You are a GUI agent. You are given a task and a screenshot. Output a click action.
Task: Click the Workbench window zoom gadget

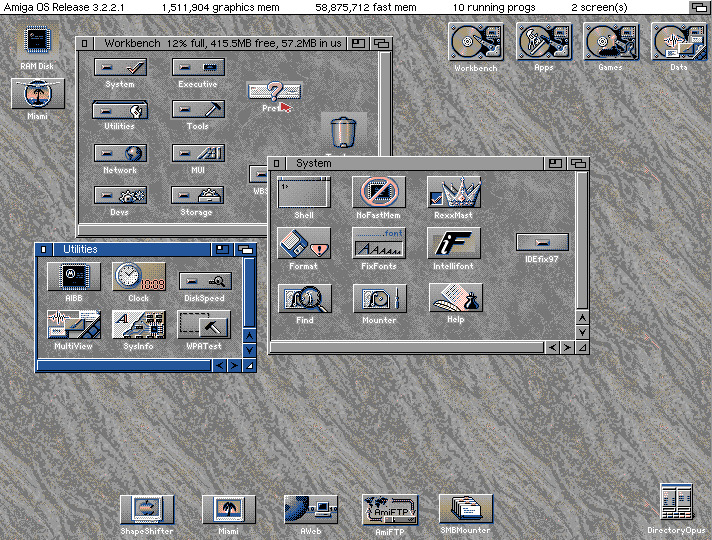pos(358,44)
